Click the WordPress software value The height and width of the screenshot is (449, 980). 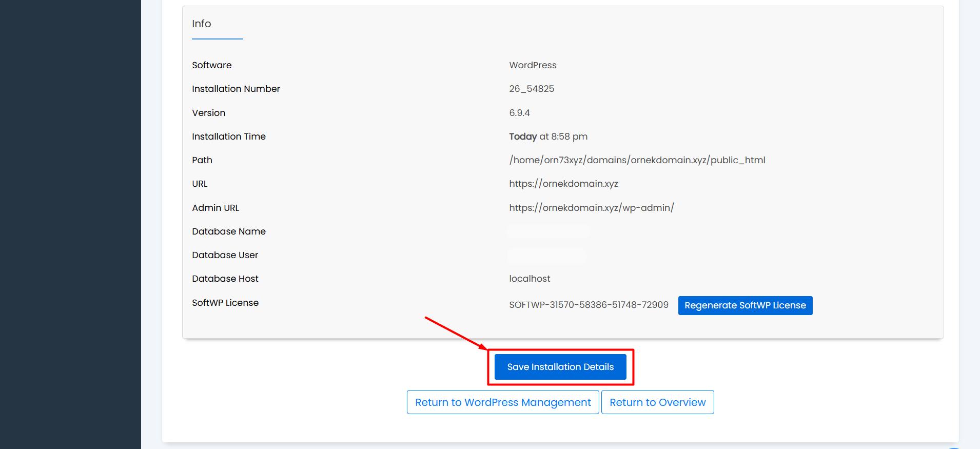(533, 65)
